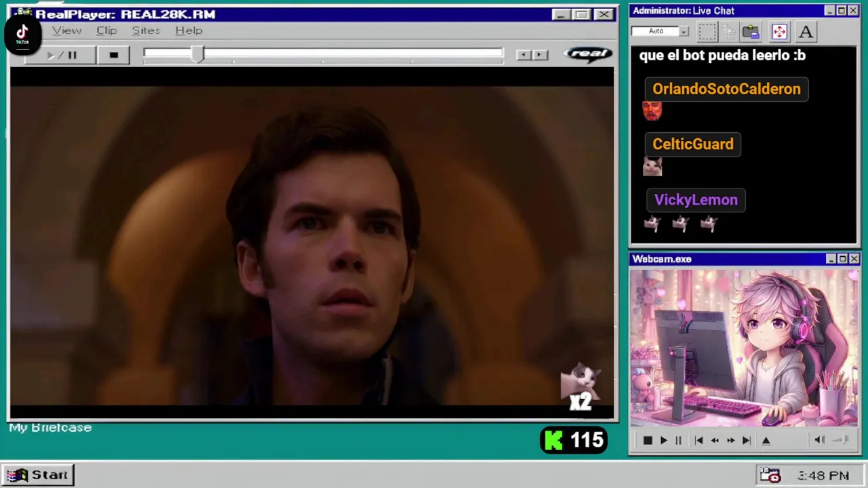Mute the Webcam.exe speaker icon
Screen dimensions: 868x488
819,441
